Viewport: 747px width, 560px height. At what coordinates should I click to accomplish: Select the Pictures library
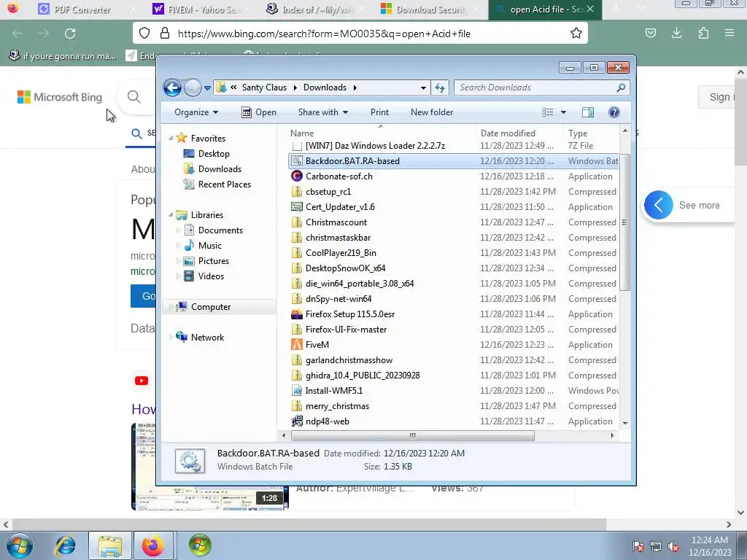click(206, 261)
